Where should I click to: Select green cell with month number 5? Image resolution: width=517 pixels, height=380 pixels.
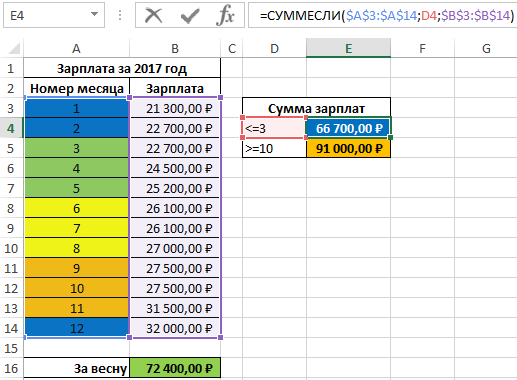tap(77, 188)
